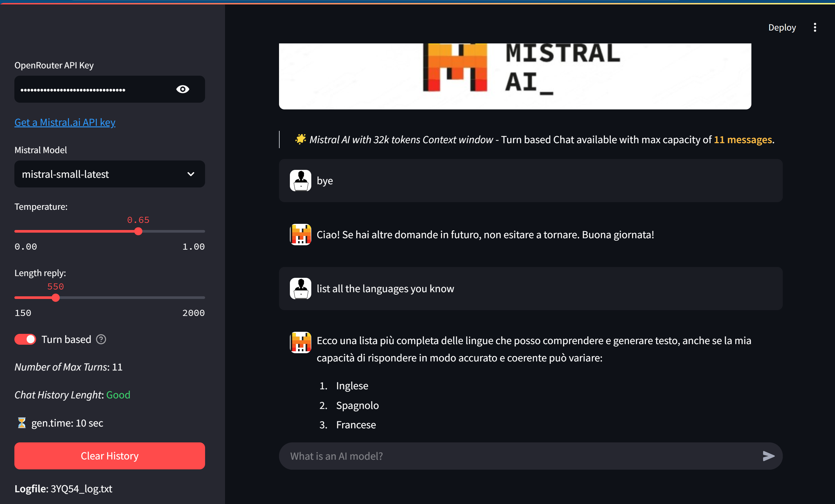Screen dimensions: 835x504
Task: Adjust the Temperature slider handle
Action: click(x=138, y=231)
